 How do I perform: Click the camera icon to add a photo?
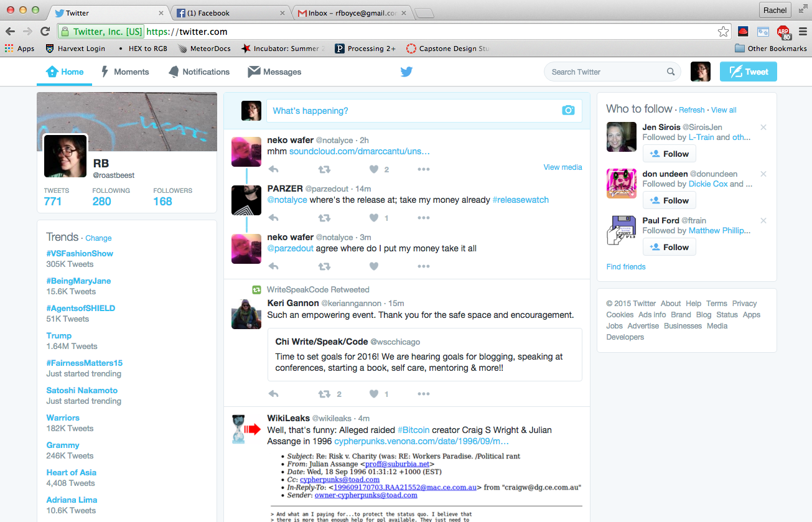[568, 111]
